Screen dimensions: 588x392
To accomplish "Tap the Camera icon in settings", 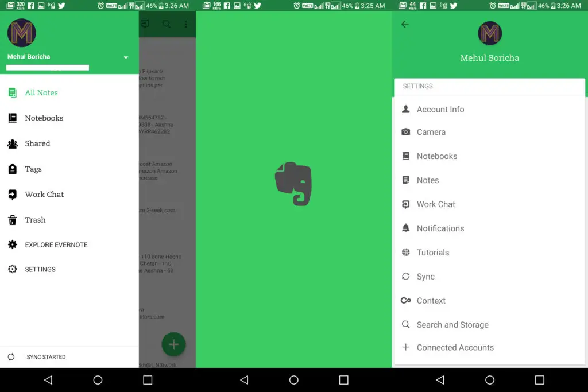I will [406, 132].
